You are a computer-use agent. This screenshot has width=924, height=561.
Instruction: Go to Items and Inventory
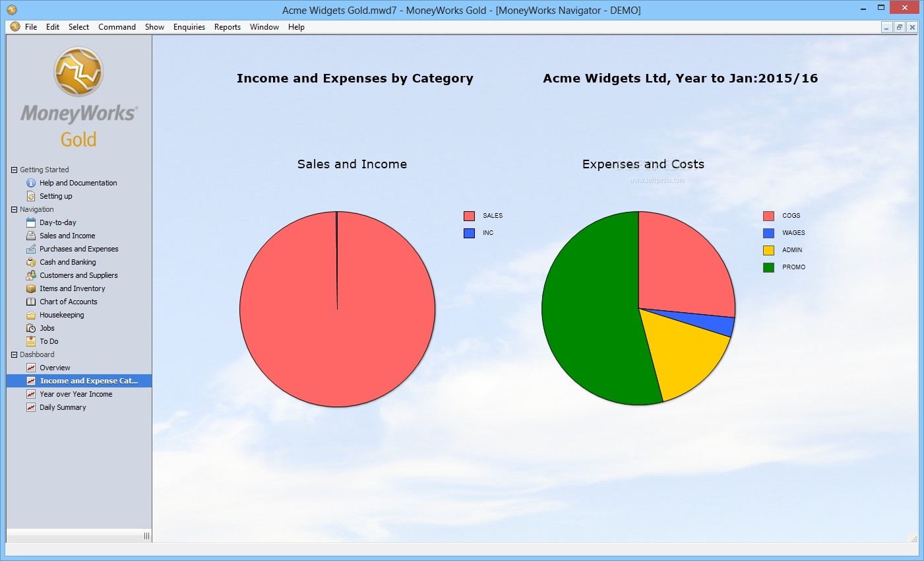pyautogui.click(x=73, y=288)
